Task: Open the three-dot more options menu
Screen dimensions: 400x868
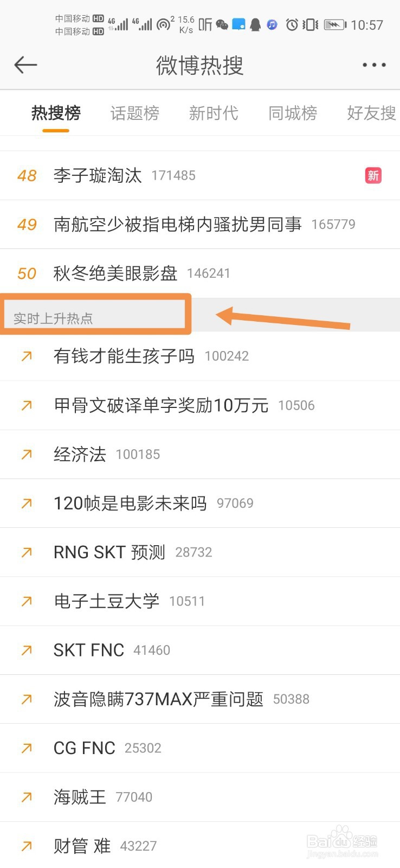Action: (374, 65)
